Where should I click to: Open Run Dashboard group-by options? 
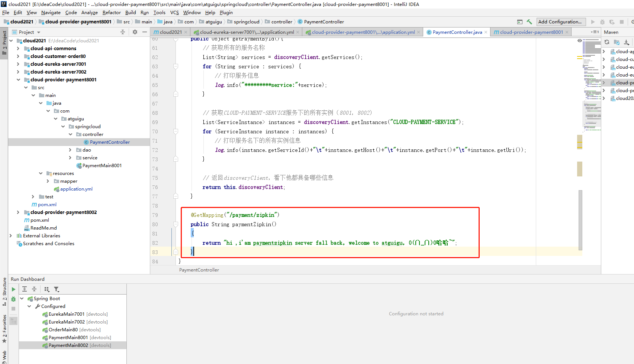tap(47, 289)
